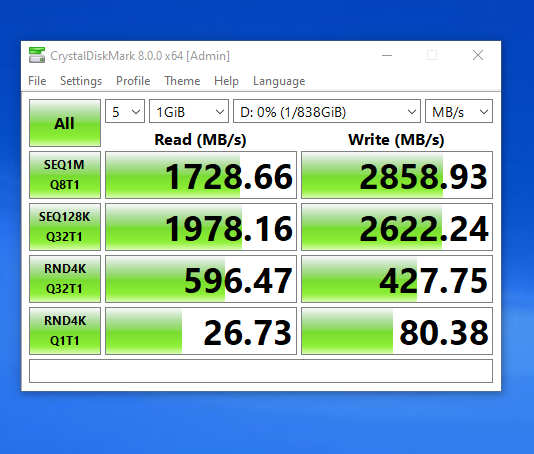
Task: Open the Language menu
Action: (279, 81)
